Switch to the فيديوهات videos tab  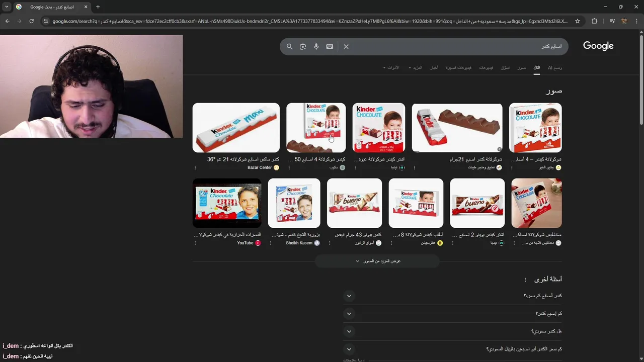coord(486,67)
